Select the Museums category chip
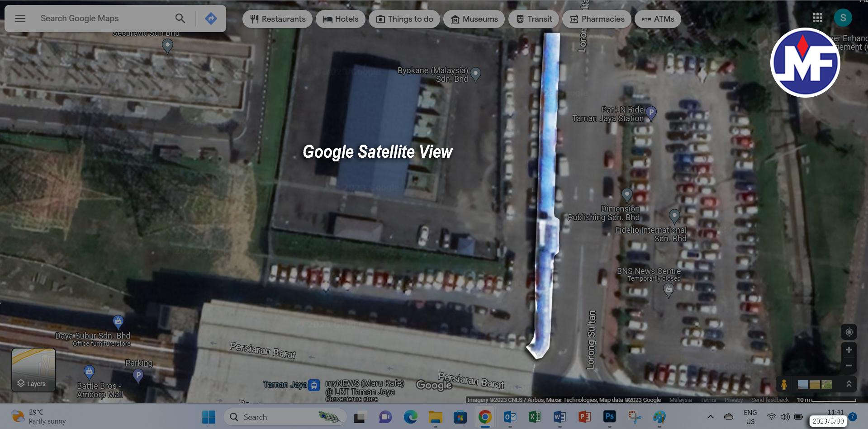The height and width of the screenshot is (429, 868). click(474, 19)
